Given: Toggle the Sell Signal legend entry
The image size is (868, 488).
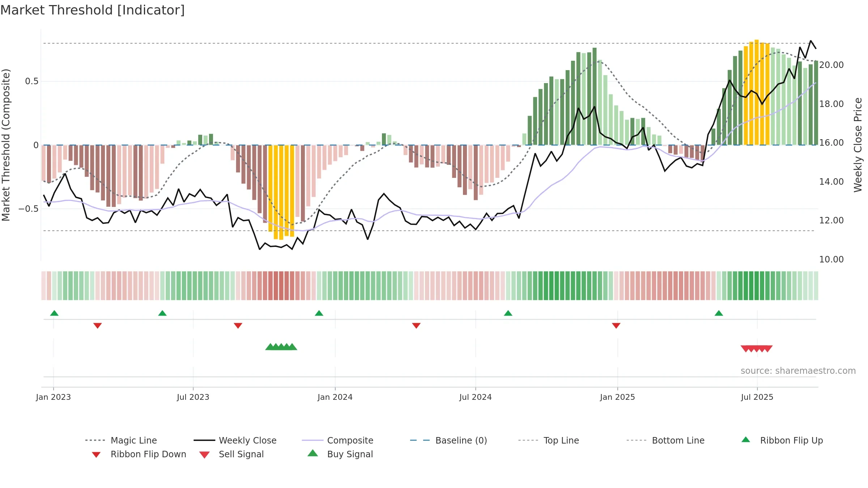Looking at the screenshot, I should (x=231, y=454).
